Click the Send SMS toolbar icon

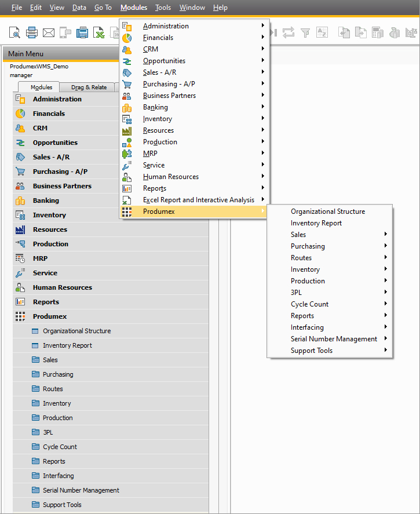[65, 32]
